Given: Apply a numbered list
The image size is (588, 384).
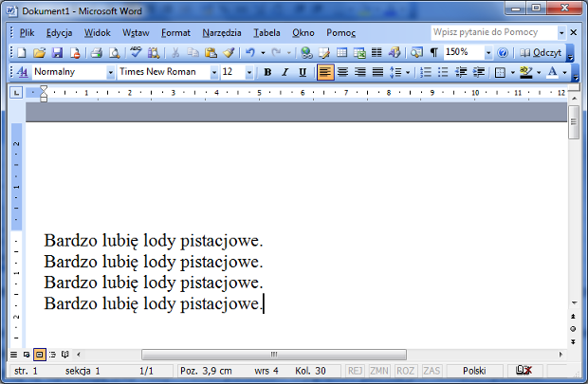Looking at the screenshot, I should click(426, 72).
